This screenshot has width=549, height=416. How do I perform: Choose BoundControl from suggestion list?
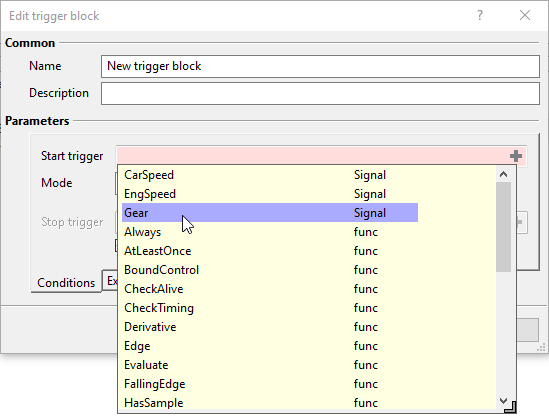tap(270, 270)
